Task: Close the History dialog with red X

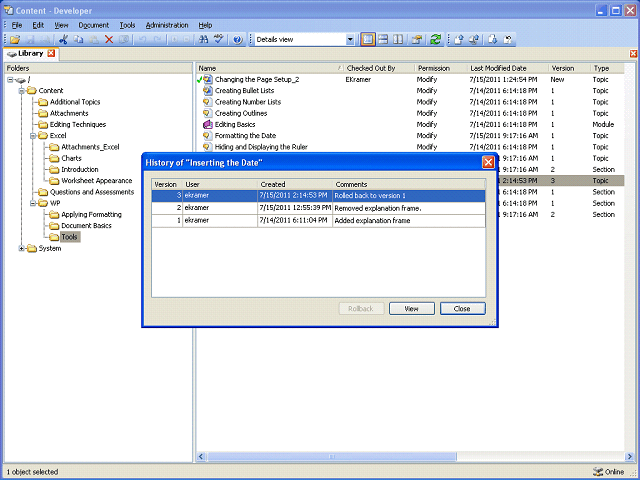Action: tap(488, 162)
